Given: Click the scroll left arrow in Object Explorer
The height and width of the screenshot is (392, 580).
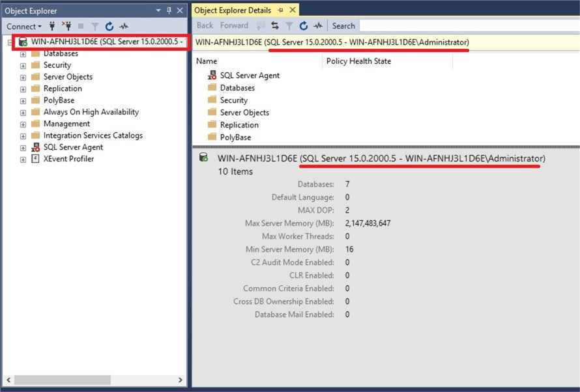Looking at the screenshot, I should click(x=8, y=380).
